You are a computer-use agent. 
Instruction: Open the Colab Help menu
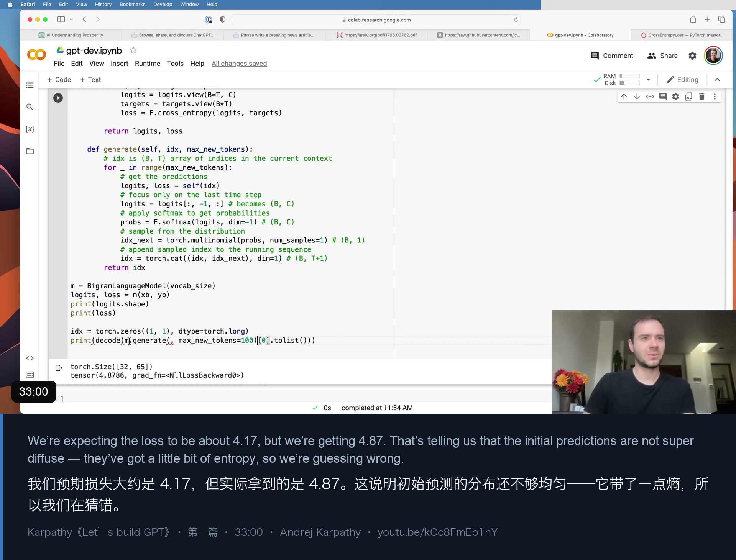(197, 64)
